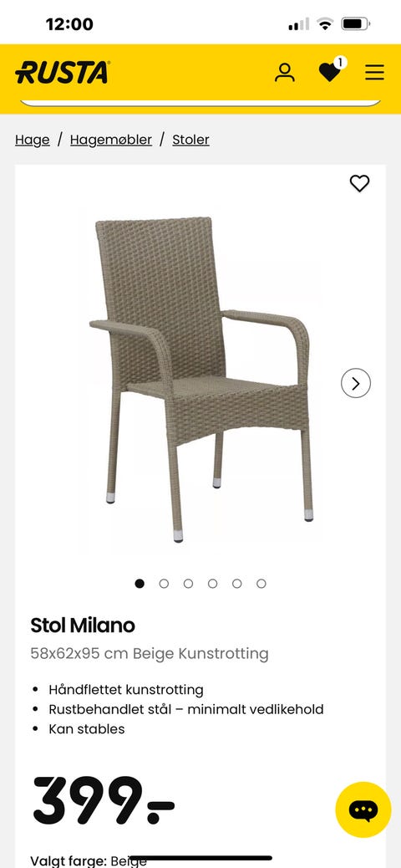Screen dimensions: 401x868
Task: Show next product image arrow
Action: (356, 383)
